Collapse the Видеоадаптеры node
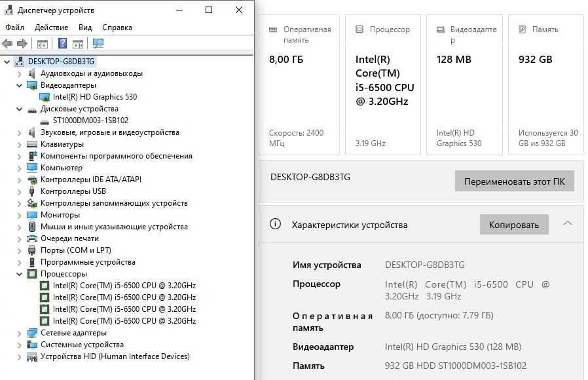 click(19, 86)
